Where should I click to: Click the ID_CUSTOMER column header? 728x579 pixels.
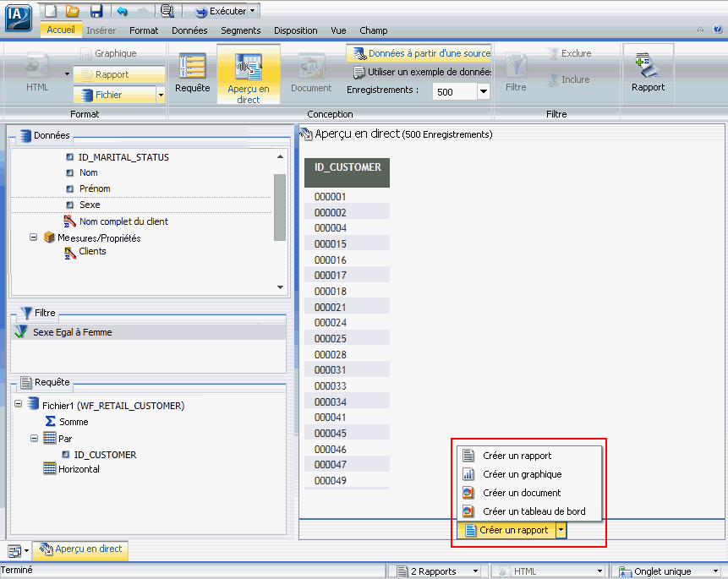[347, 172]
